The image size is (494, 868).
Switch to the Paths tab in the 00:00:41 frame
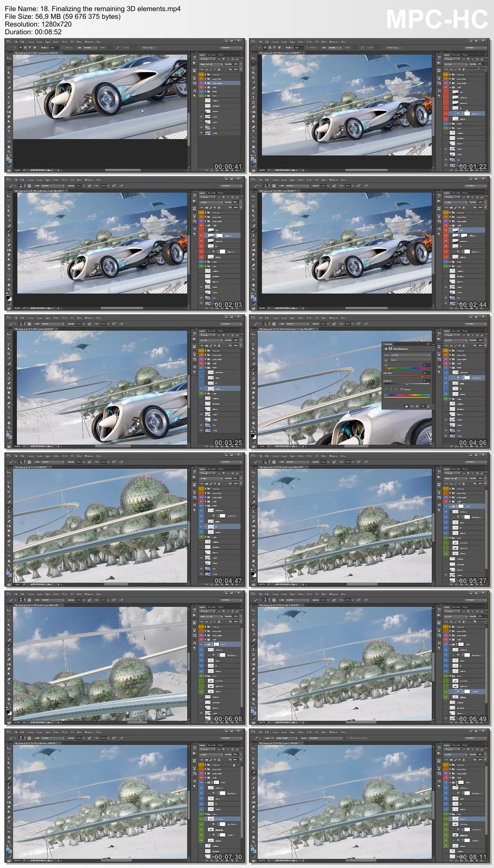point(220,55)
